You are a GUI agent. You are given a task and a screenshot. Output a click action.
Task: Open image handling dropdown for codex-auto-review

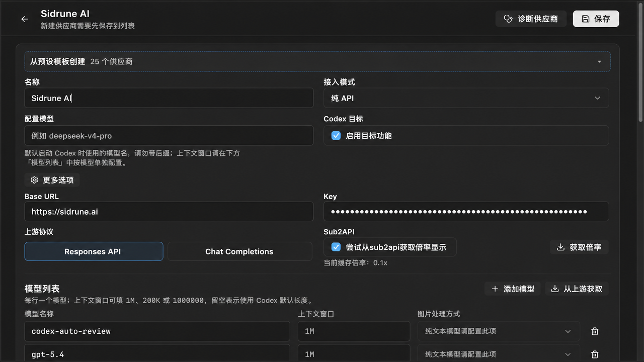pyautogui.click(x=499, y=331)
